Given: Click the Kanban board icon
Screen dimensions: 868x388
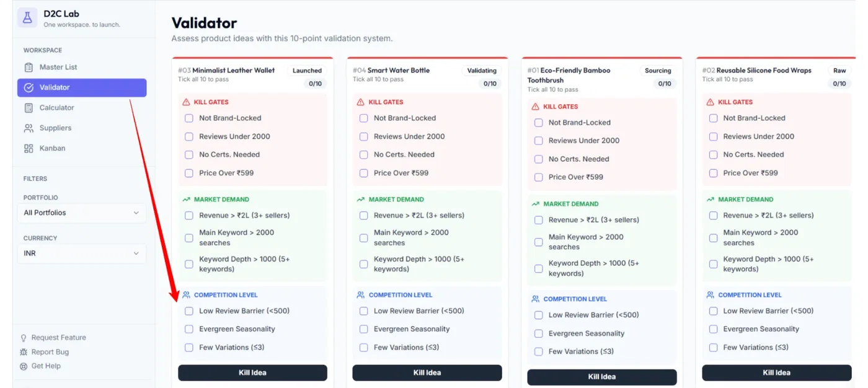Looking at the screenshot, I should 29,149.
